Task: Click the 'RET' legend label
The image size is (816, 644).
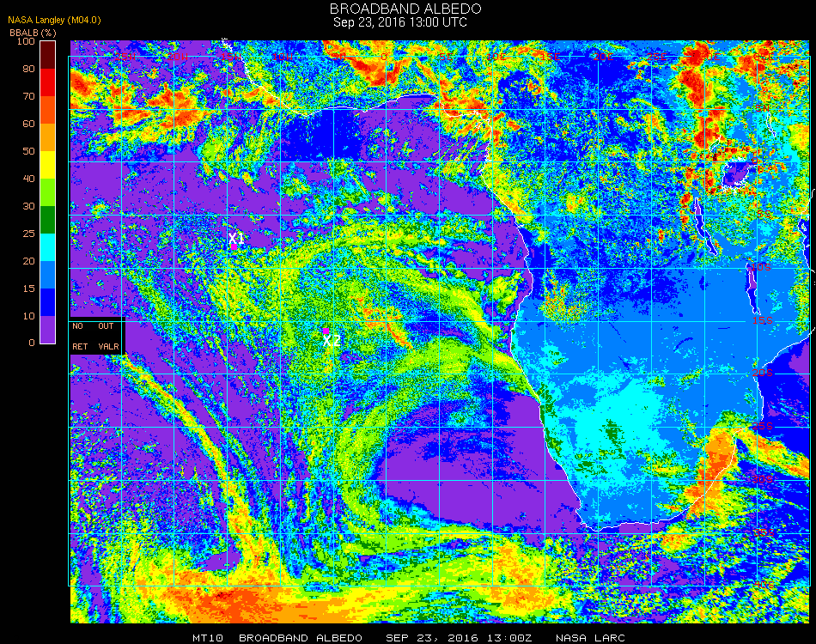Action: point(80,346)
